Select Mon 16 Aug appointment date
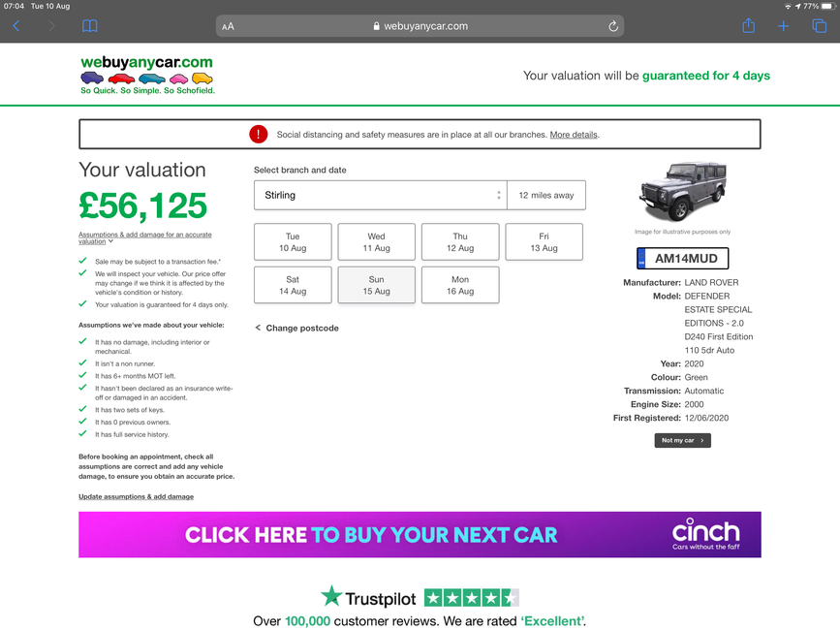Screen dimensions: 840x630 (x=460, y=285)
